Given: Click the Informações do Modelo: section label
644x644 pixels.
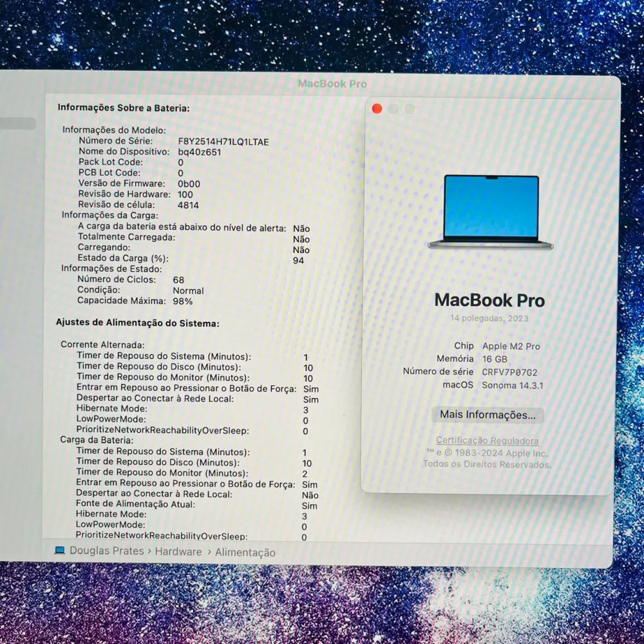Looking at the screenshot, I should (x=114, y=130).
